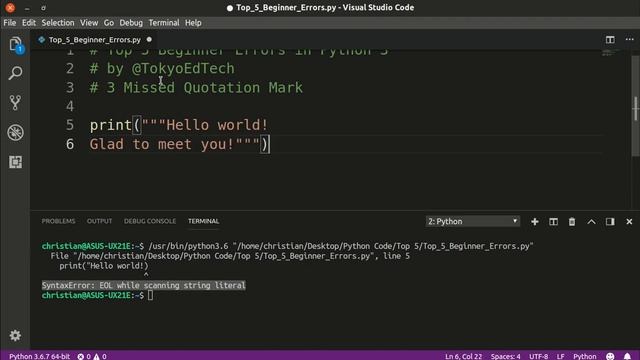The width and height of the screenshot is (640, 360).
Task: Click line number 4 in gutter
Action: 70,106
